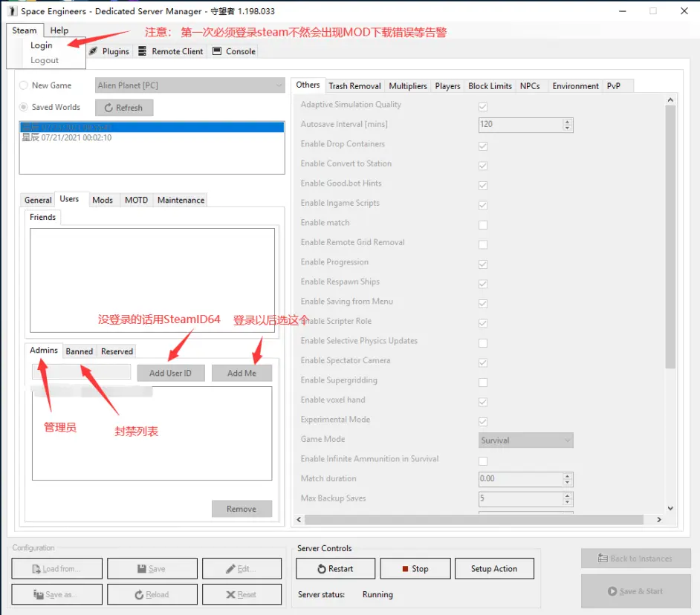Toggle Enable Progression checkbox

[482, 264]
